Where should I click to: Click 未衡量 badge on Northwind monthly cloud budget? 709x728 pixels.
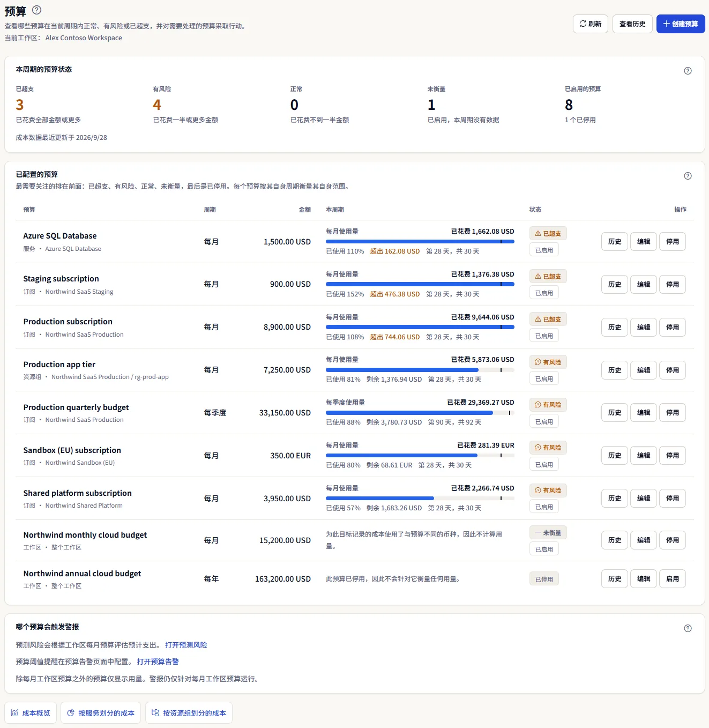click(x=548, y=533)
